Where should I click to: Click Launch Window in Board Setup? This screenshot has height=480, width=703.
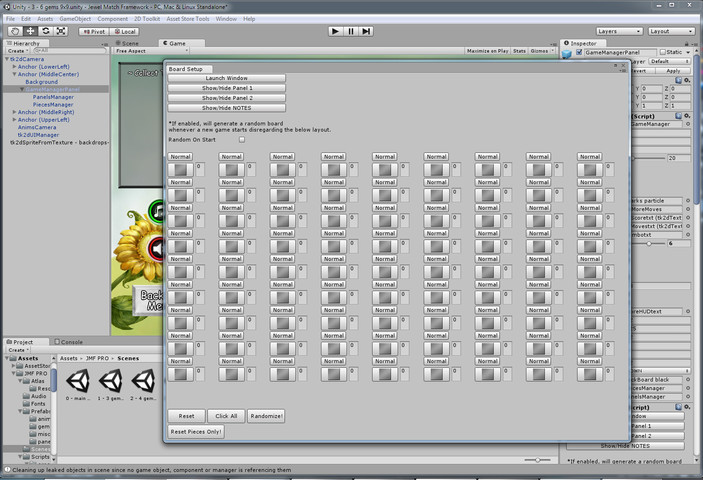click(226, 78)
